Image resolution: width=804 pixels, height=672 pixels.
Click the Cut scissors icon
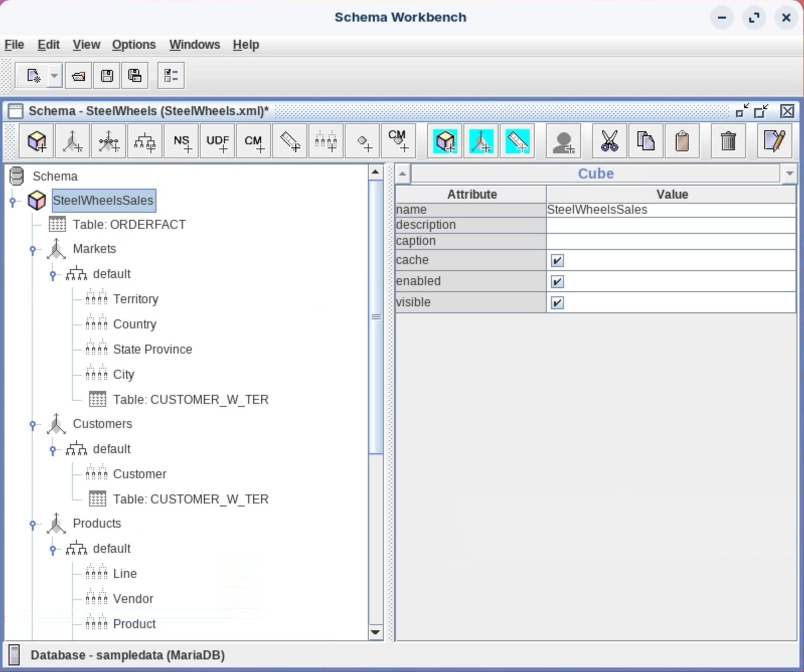click(609, 142)
